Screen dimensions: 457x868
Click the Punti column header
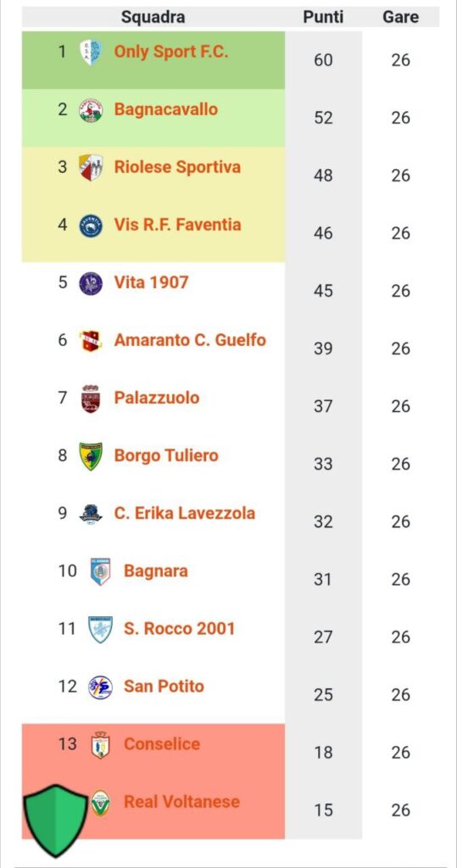[323, 17]
